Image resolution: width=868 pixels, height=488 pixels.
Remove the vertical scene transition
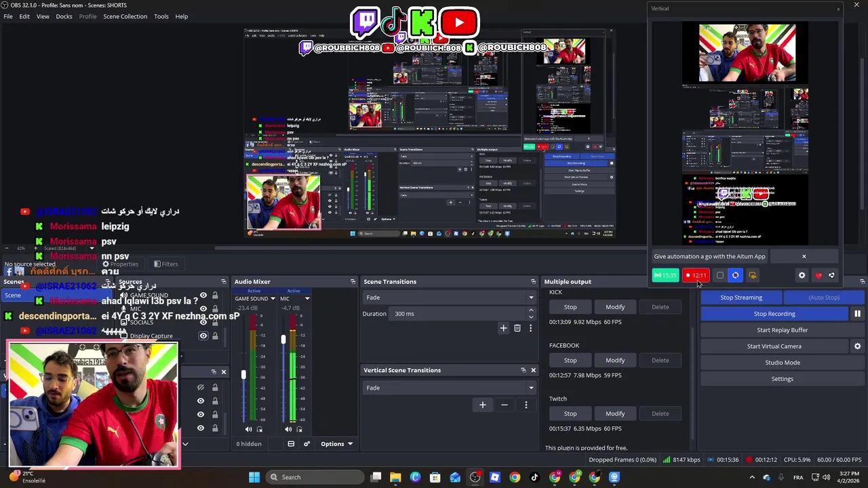coord(504,405)
